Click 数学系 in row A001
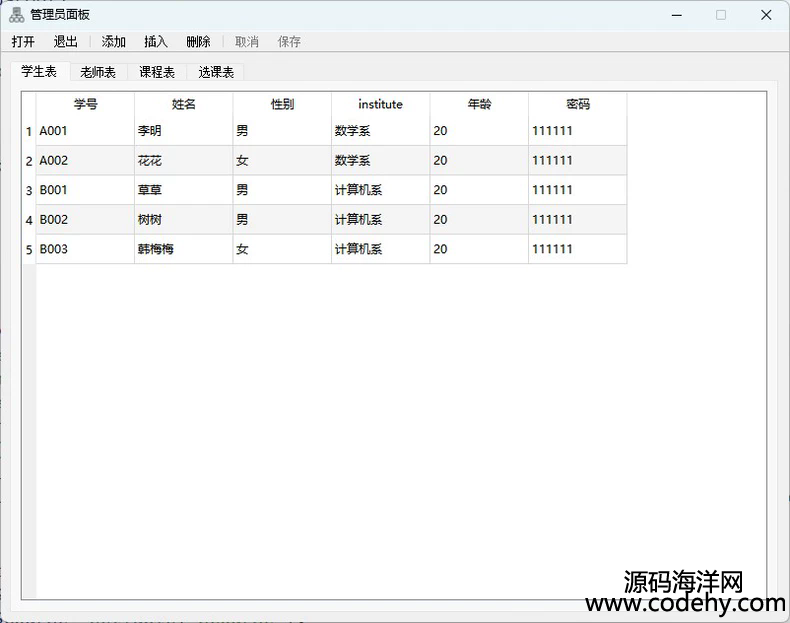This screenshot has width=790, height=623. [x=380, y=131]
